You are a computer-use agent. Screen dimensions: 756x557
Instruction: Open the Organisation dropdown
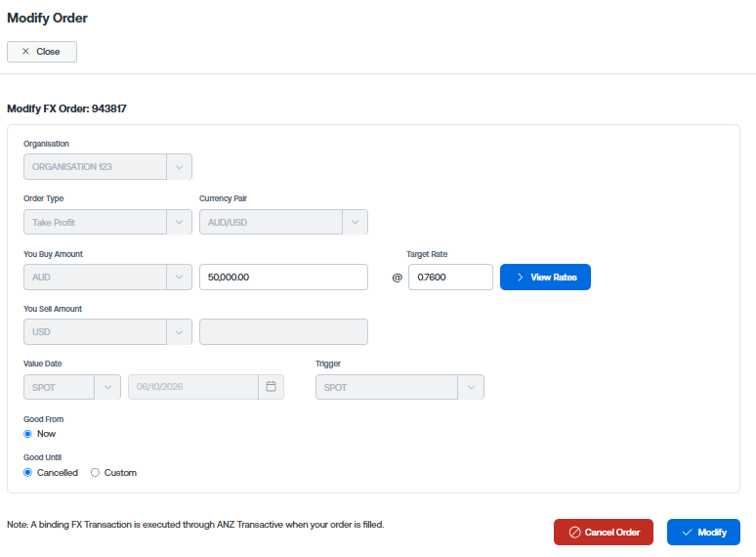pos(107,167)
